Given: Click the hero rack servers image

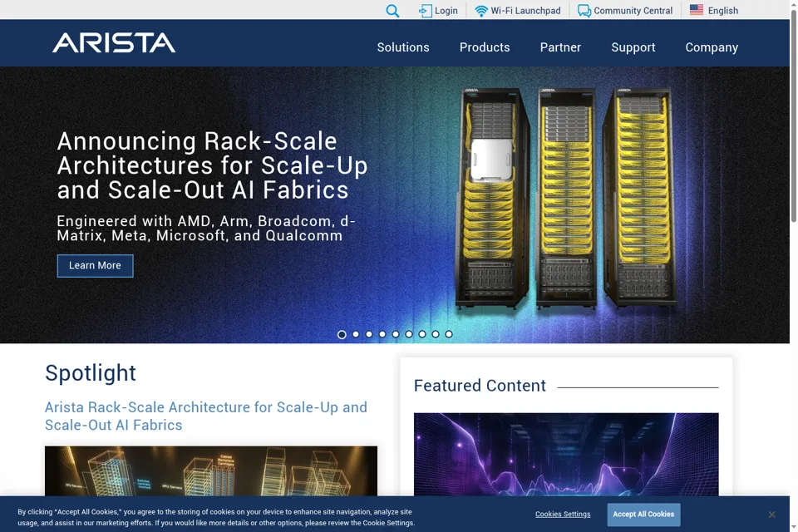Looking at the screenshot, I should click(566, 199).
